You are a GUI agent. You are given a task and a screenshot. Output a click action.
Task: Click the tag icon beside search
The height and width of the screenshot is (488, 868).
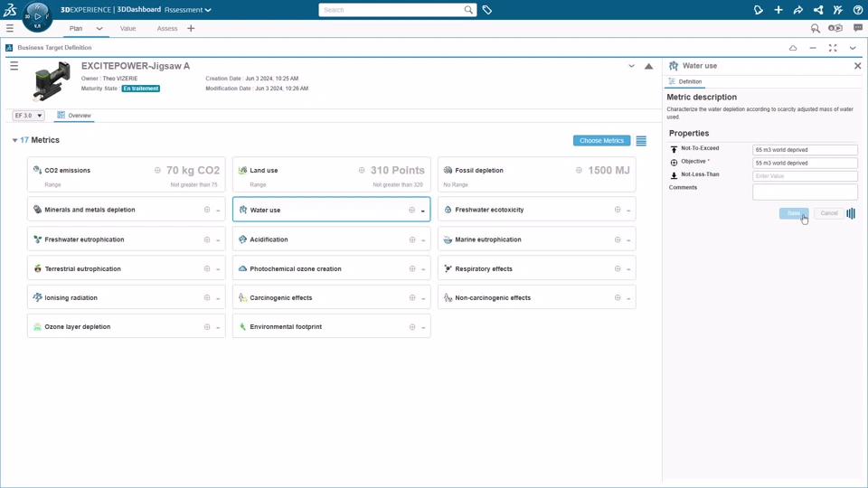pyautogui.click(x=487, y=10)
